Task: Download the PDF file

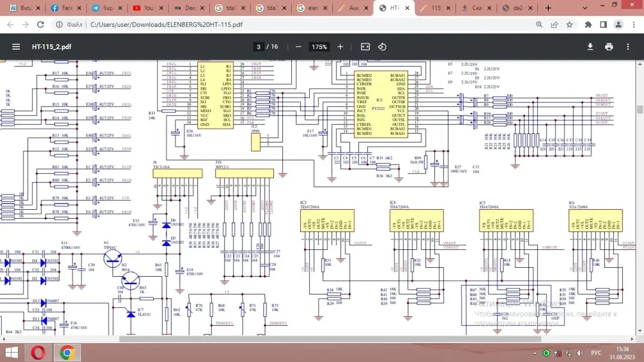Action: pos(590,47)
